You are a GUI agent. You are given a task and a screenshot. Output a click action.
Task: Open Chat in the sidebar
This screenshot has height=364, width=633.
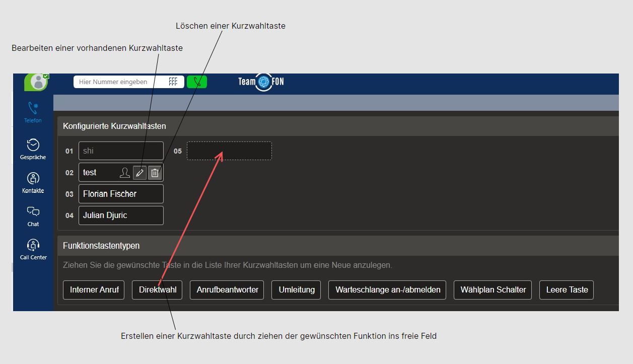(x=33, y=216)
